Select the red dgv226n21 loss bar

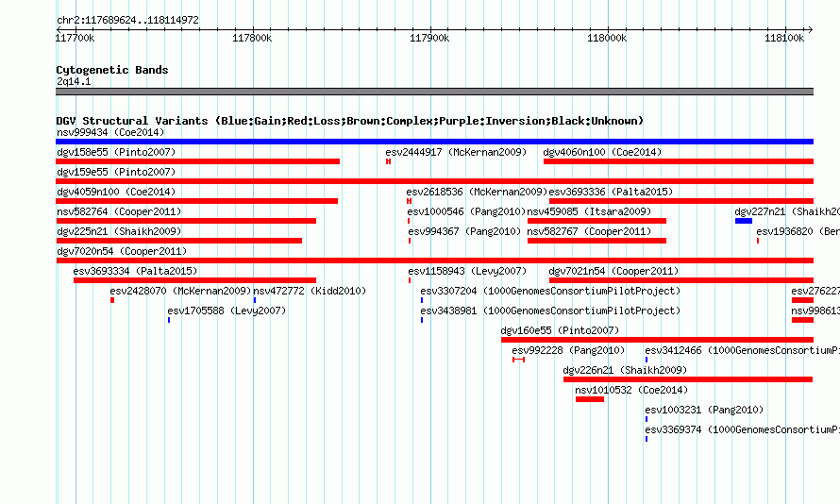click(688, 379)
